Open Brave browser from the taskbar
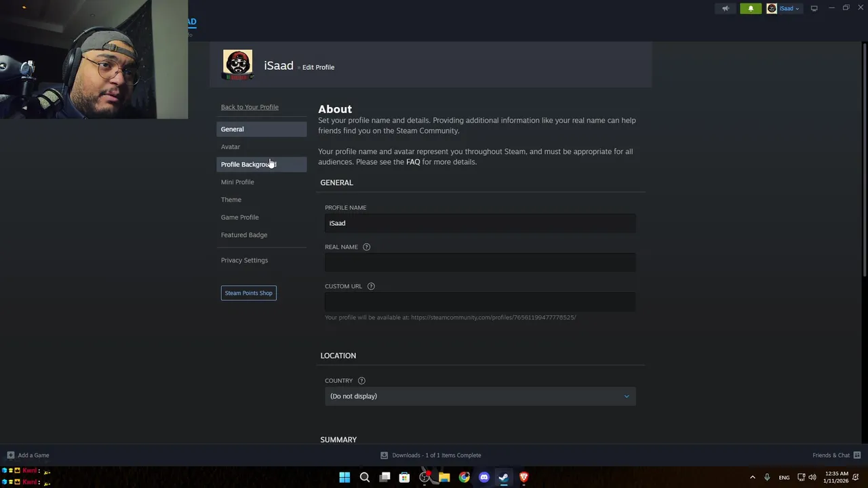Image resolution: width=868 pixels, height=488 pixels. pos(524,477)
